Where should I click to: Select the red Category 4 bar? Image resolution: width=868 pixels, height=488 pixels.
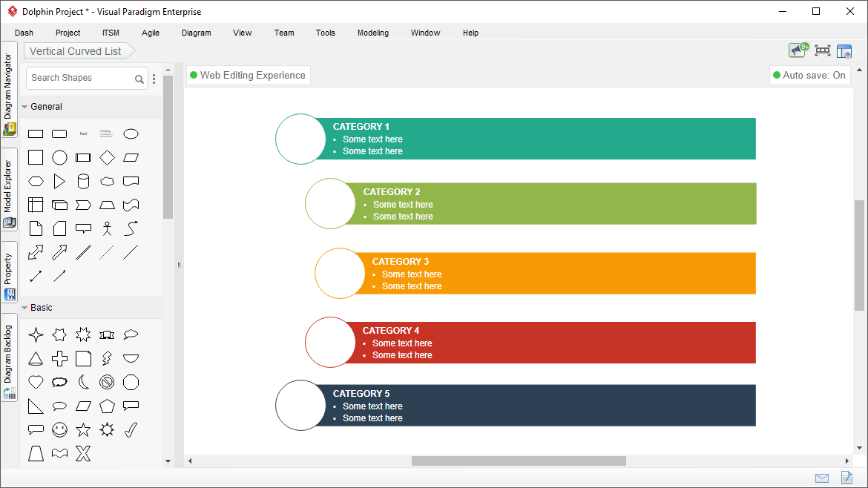(x=549, y=343)
